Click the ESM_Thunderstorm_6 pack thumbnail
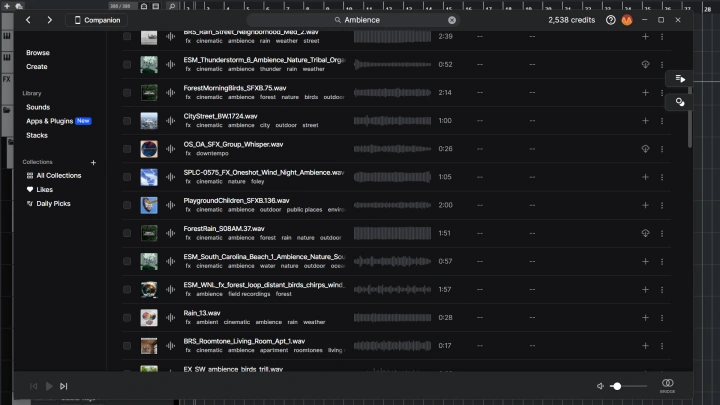 pyautogui.click(x=149, y=65)
